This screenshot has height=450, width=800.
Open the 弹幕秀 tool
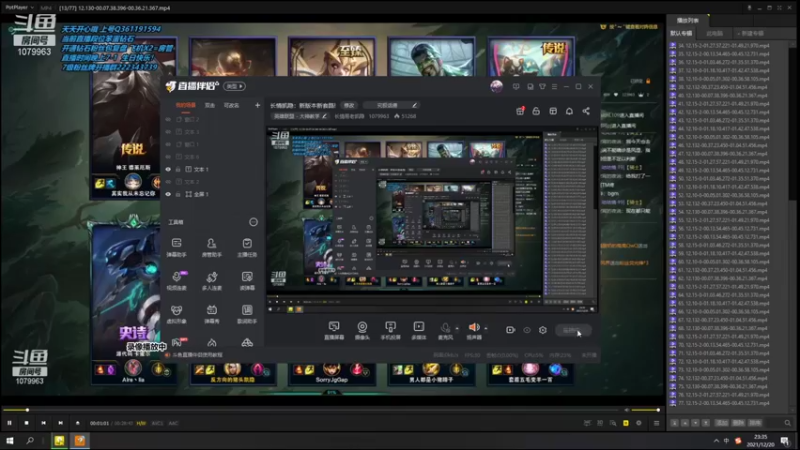pyautogui.click(x=212, y=314)
